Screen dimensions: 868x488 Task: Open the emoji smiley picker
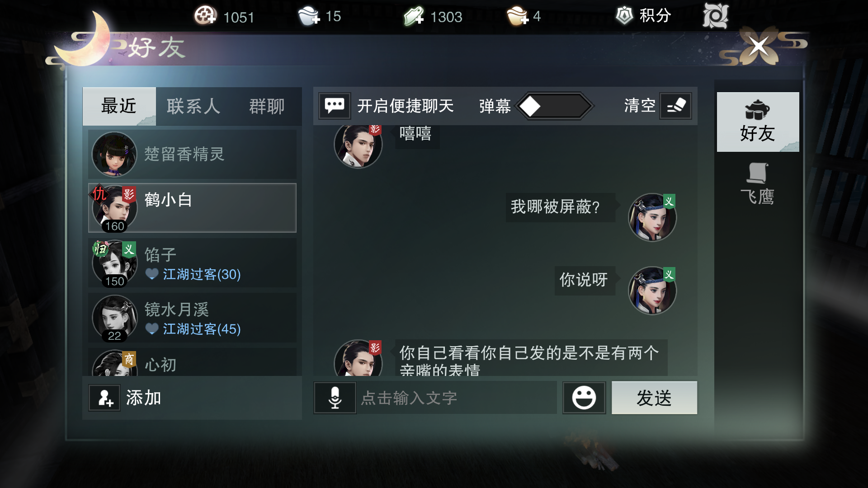584,398
